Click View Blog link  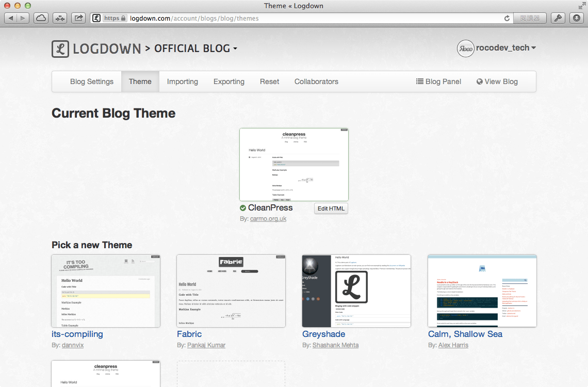coord(497,82)
